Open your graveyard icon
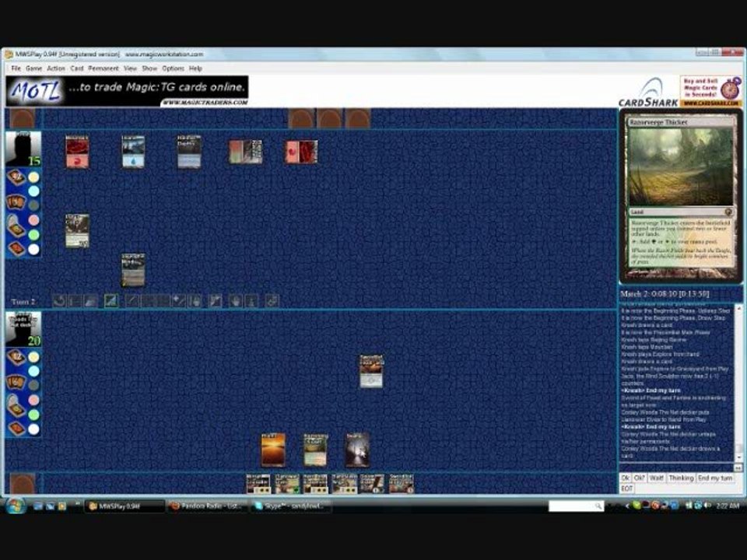 point(16,404)
